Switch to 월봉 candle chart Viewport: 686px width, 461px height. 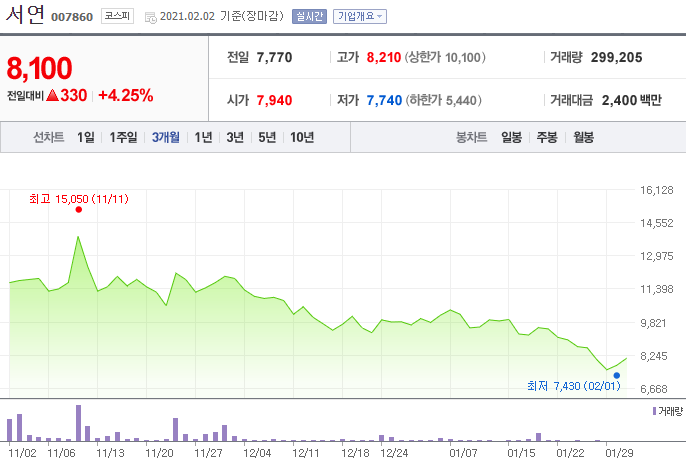(584, 137)
